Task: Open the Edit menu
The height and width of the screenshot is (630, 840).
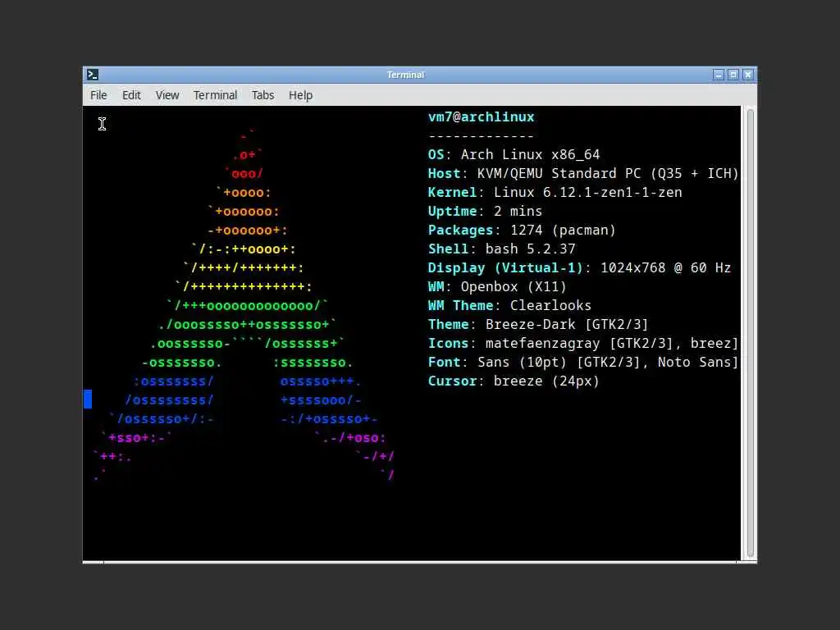Action: tap(131, 95)
